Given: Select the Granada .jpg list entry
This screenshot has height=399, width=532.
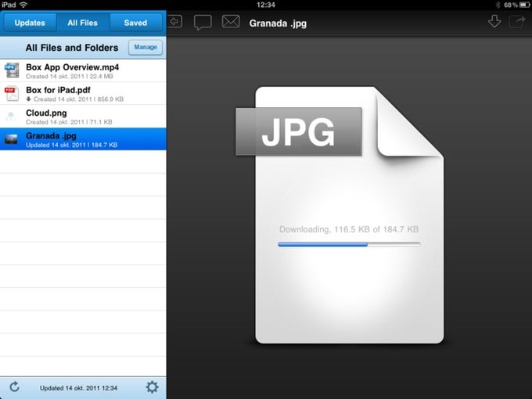Looking at the screenshot, I should pos(83,139).
